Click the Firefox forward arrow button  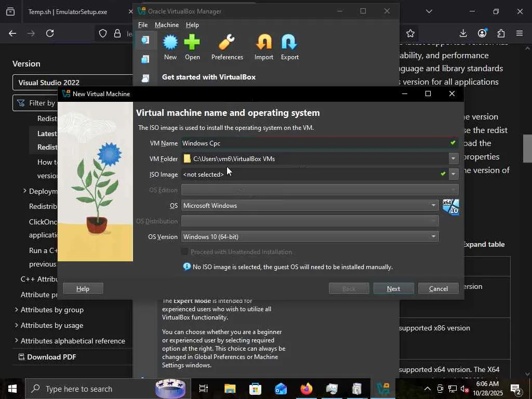coord(31,33)
